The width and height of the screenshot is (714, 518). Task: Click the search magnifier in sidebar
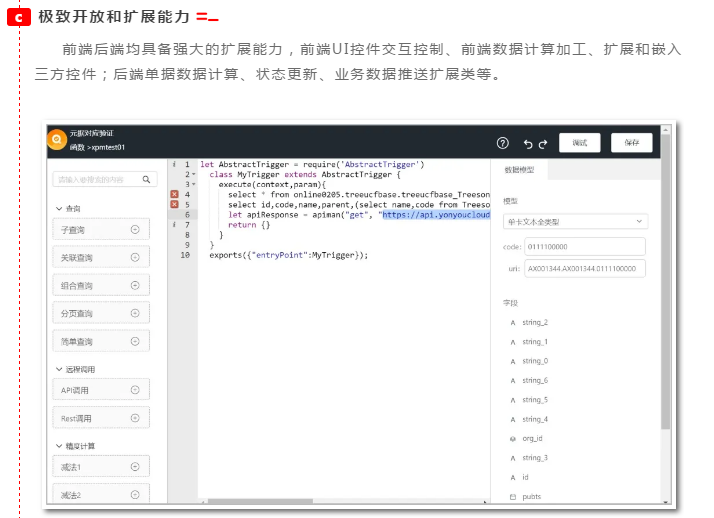pyautogui.click(x=146, y=180)
